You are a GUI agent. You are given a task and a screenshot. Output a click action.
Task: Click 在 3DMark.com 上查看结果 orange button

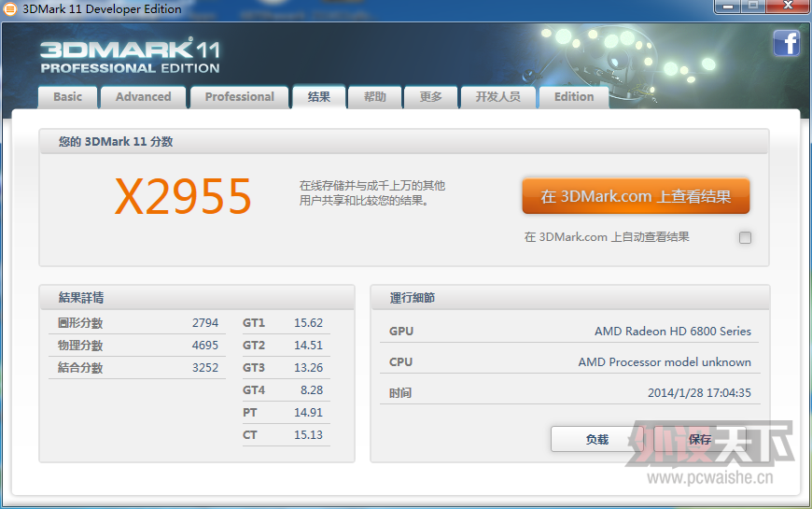[x=636, y=196]
